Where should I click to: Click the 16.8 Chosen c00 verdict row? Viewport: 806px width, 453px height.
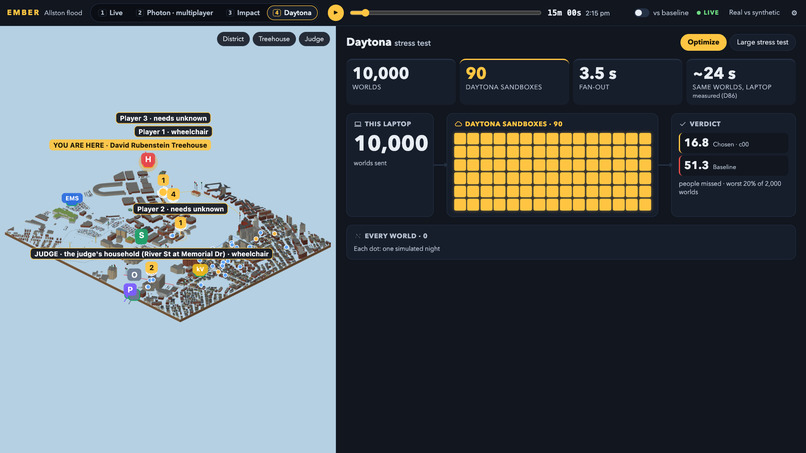734,143
